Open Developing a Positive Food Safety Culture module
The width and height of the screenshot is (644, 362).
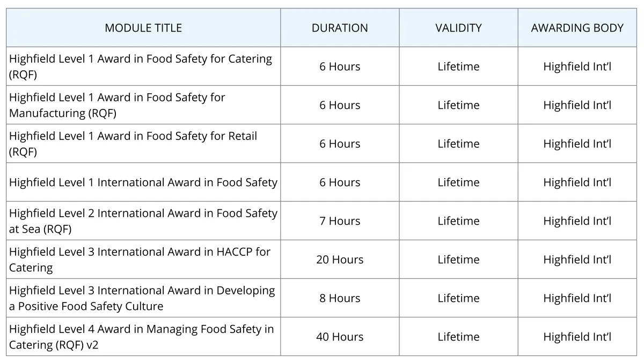[142, 298]
